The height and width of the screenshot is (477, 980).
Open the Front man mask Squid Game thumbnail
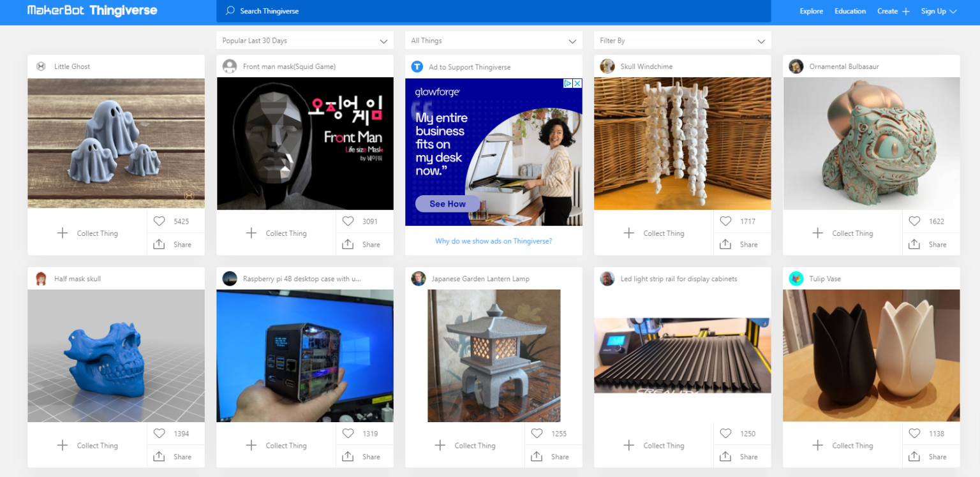pyautogui.click(x=304, y=143)
